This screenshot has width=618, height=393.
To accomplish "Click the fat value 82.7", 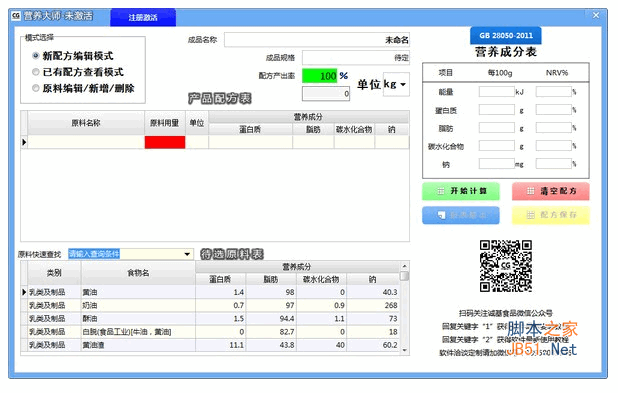I will (x=287, y=332).
